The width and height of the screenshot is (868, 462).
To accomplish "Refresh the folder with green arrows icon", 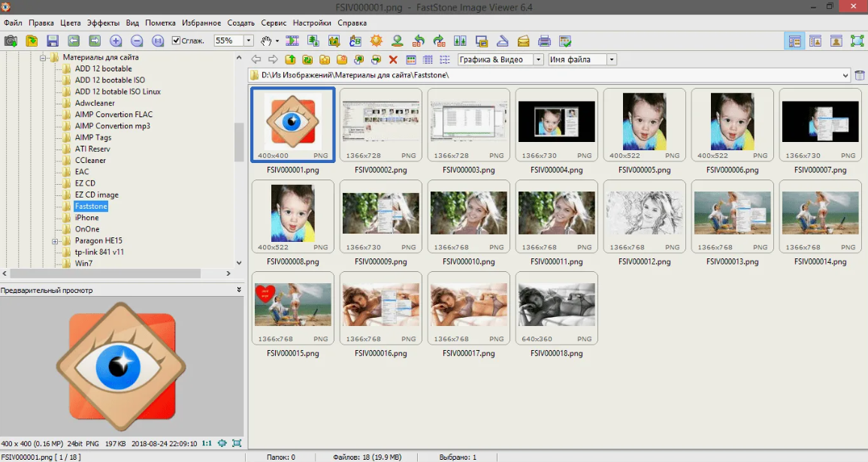I will [x=307, y=59].
